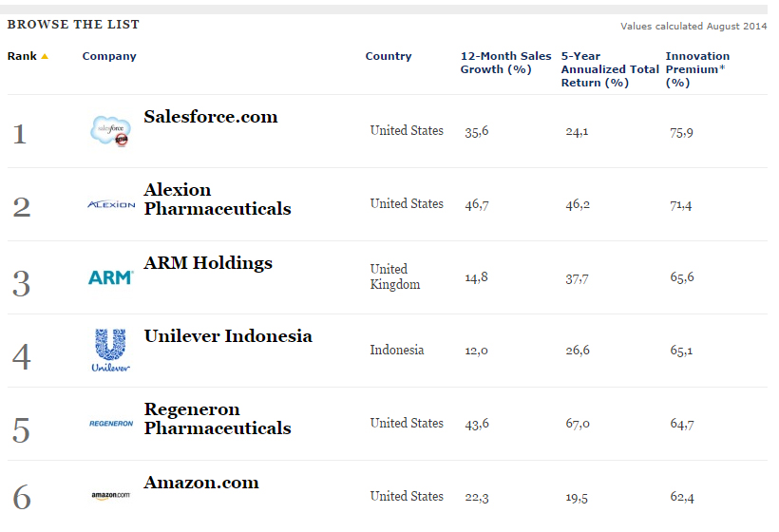Viewport: 779px width, 532px height.
Task: Sort by the Company column header
Action: coord(109,56)
